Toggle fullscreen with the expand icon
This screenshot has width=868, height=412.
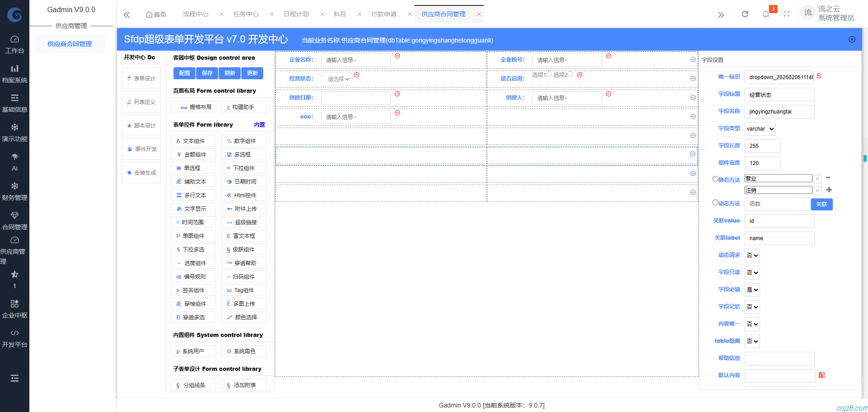coord(787,14)
